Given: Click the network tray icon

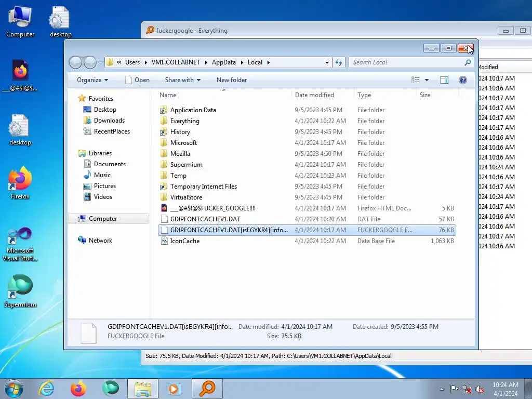Looking at the screenshot, I should (x=467, y=389).
